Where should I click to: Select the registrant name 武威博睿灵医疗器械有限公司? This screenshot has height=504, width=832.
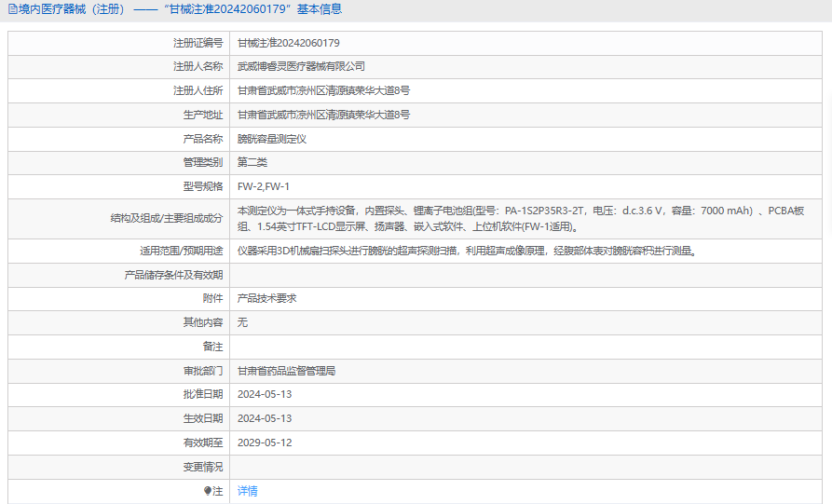pyautogui.click(x=301, y=67)
